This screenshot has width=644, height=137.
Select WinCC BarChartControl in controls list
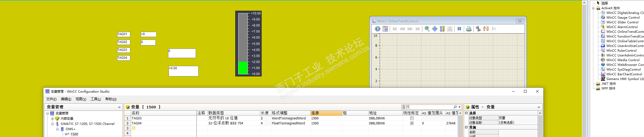pyautogui.click(x=624, y=74)
